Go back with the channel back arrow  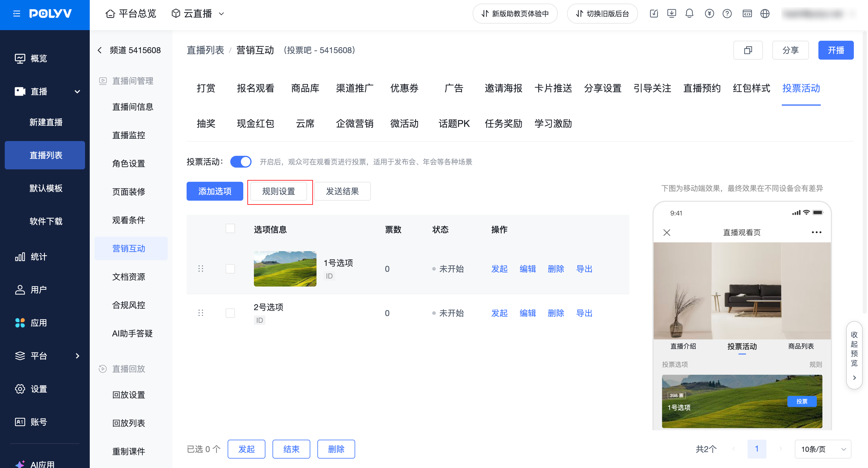pos(99,50)
